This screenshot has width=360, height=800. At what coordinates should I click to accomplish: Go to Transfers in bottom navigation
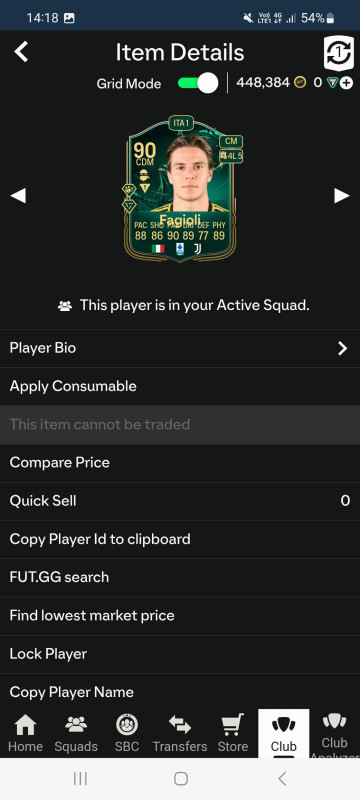[180, 734]
